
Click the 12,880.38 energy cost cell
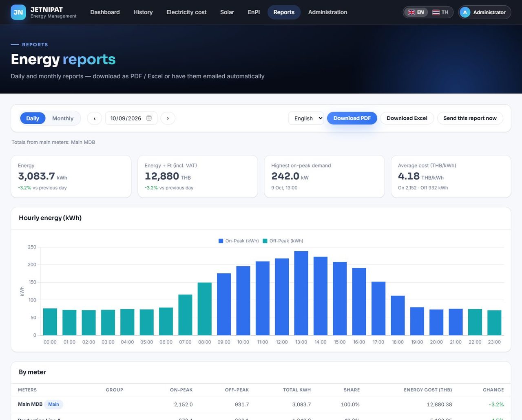coord(440,405)
